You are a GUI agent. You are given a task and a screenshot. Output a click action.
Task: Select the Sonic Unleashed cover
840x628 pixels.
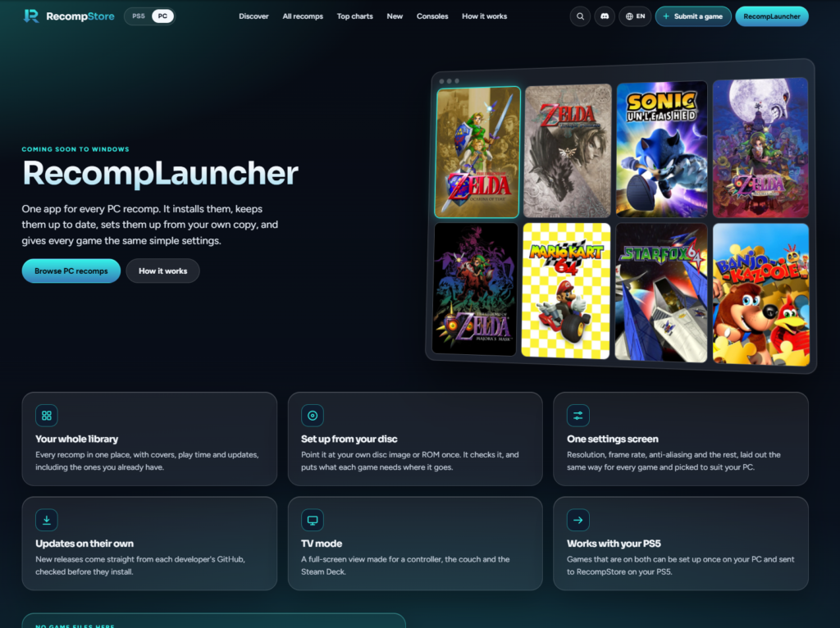[662, 149]
